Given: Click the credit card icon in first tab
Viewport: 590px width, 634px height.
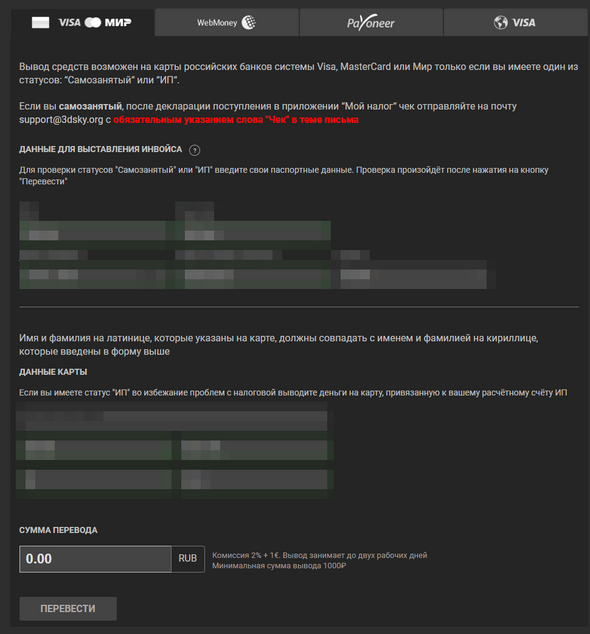Looking at the screenshot, I should (x=40, y=23).
